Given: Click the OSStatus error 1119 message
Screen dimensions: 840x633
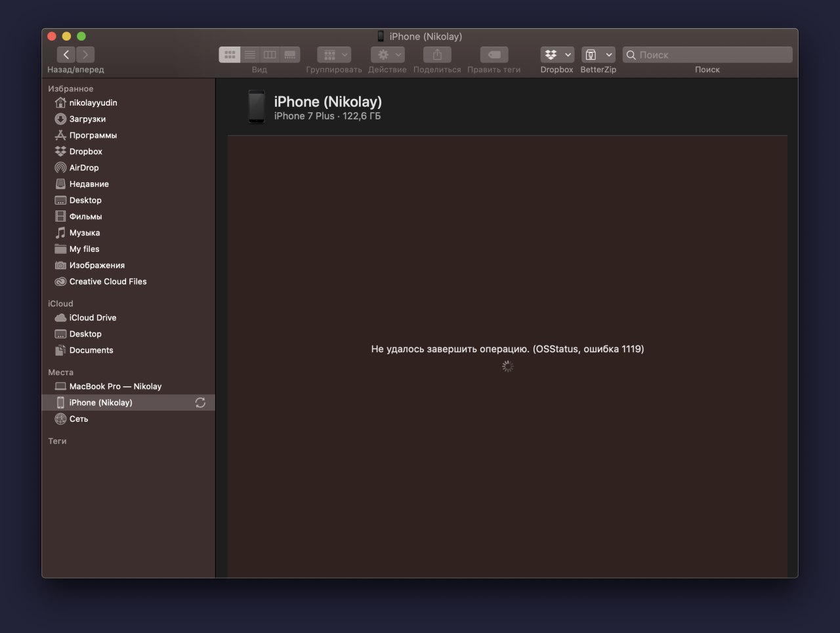Looking at the screenshot, I should [507, 349].
